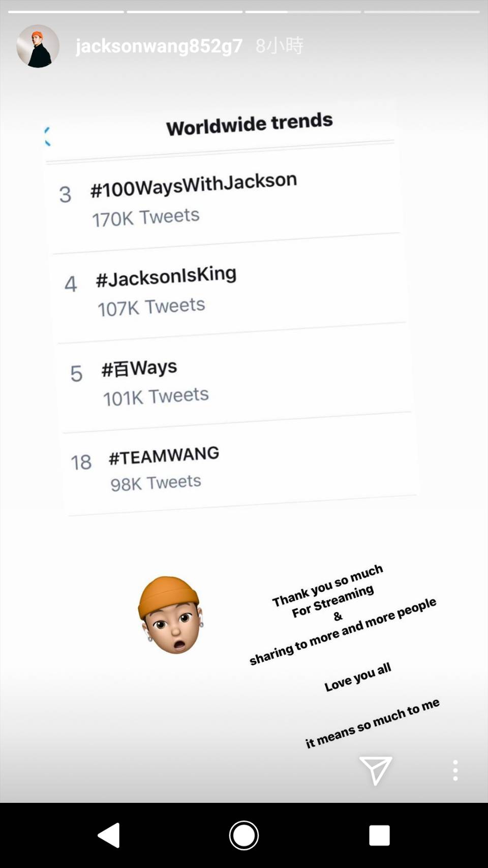The width and height of the screenshot is (488, 868).
Task: Open jacksonwang852g7 profile from username
Action: pyautogui.click(x=159, y=46)
